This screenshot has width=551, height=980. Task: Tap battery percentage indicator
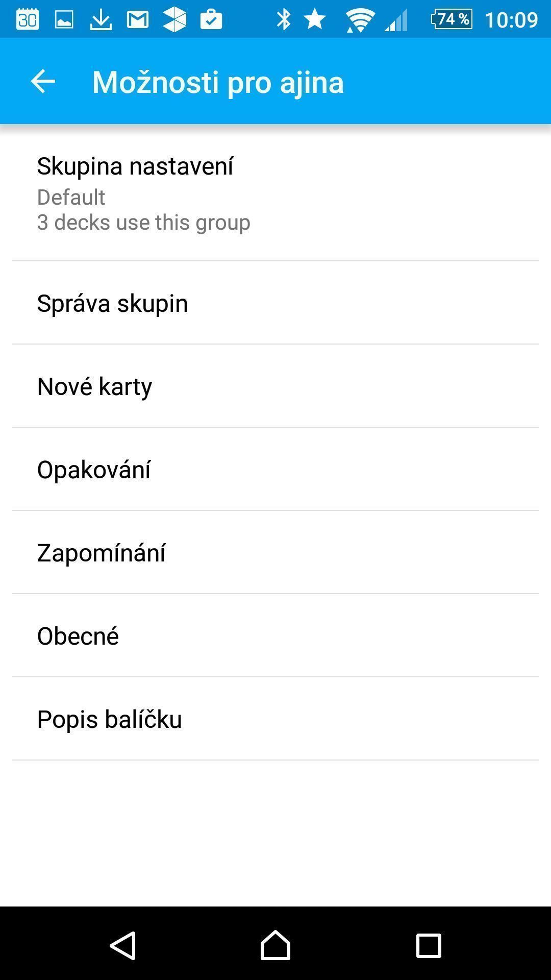coord(452,19)
